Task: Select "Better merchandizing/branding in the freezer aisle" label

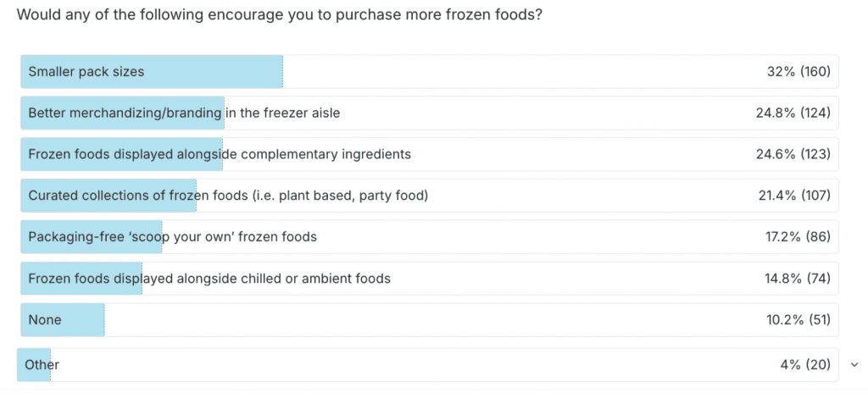Action: [184, 113]
